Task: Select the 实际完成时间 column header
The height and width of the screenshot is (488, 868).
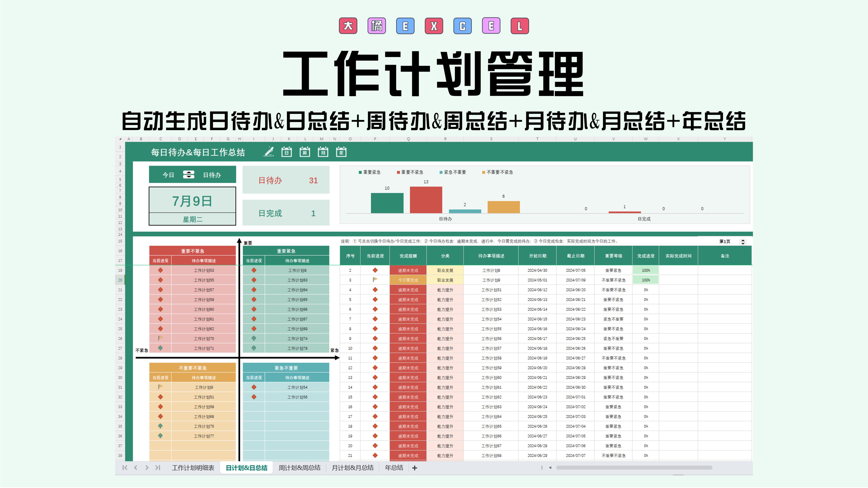Action: (x=678, y=256)
